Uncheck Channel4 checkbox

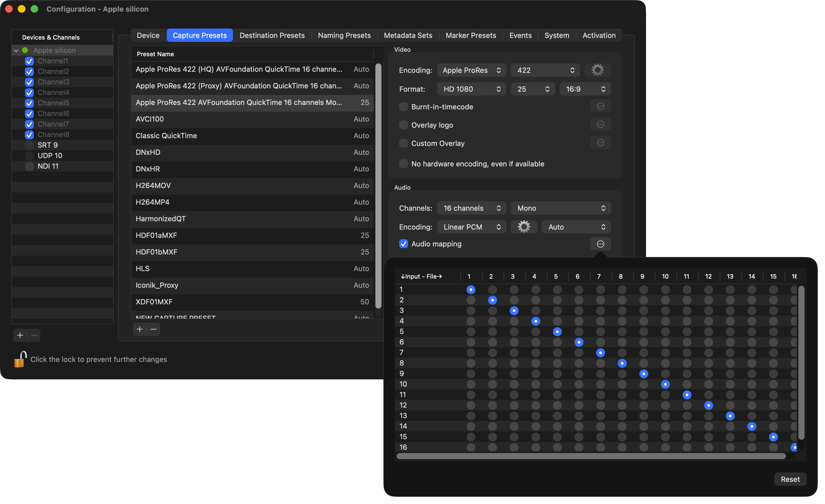(x=29, y=93)
